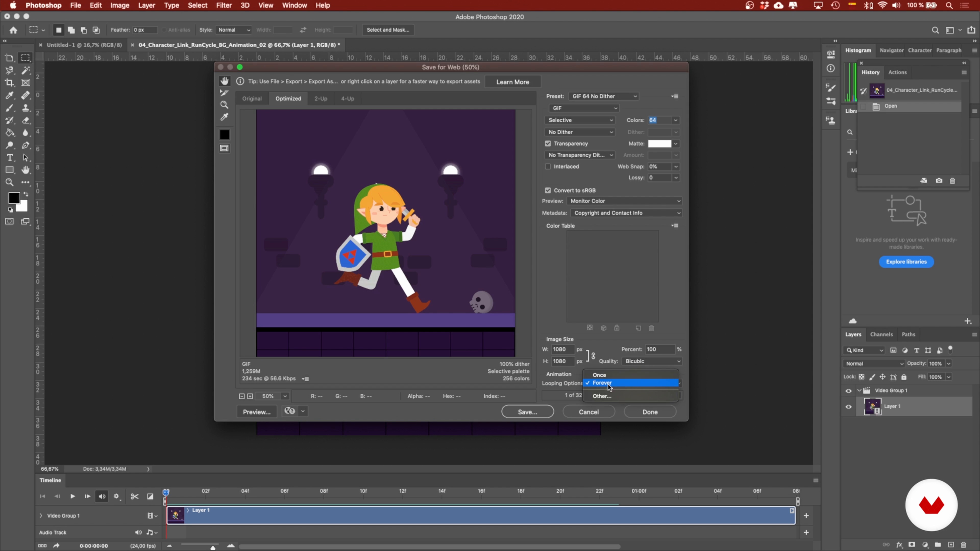Open the Selective color reduction dropdown
This screenshot has height=551, width=980.
click(580, 120)
